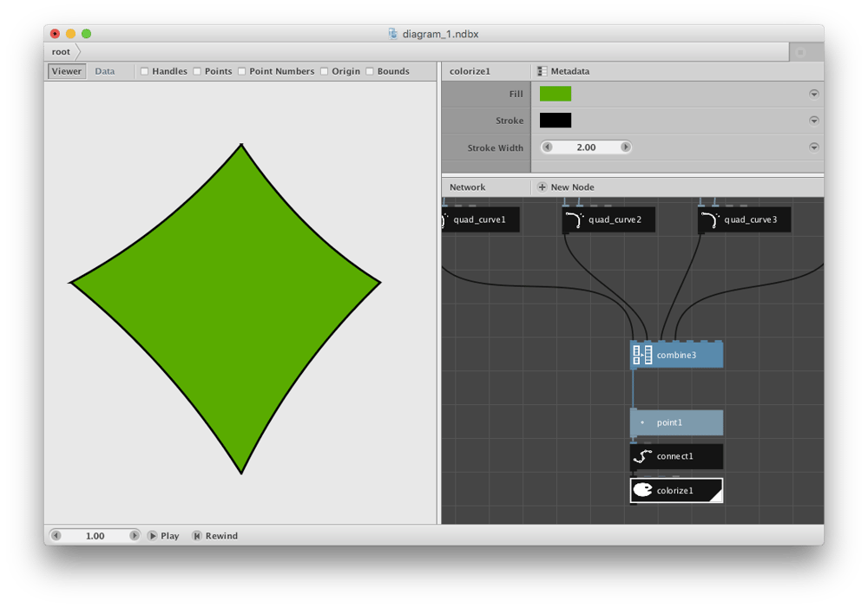Enable the Points checkbox
The height and width of the screenshot is (608, 868).
[197, 71]
